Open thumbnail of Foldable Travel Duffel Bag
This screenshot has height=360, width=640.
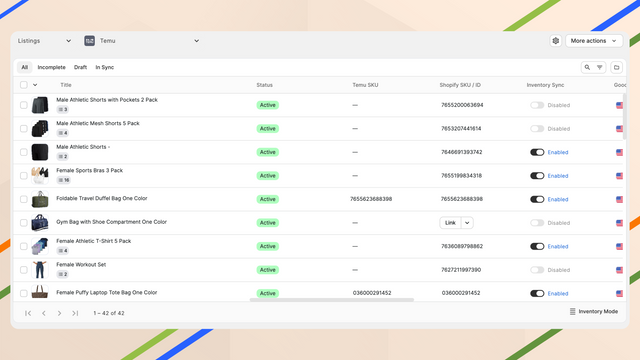[x=40, y=199]
